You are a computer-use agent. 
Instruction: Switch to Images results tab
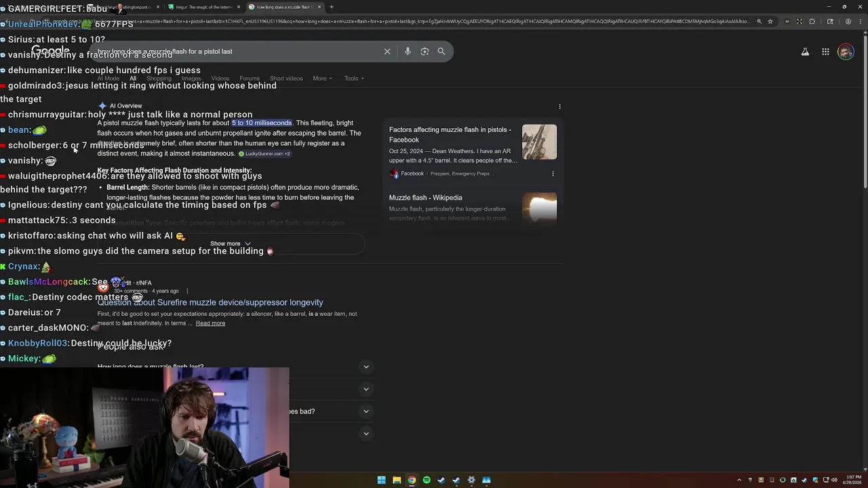(191, 79)
